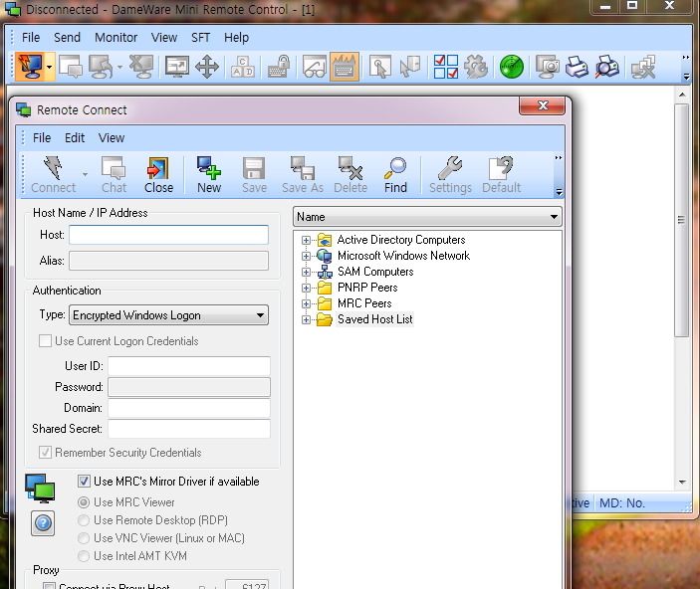Click the printer icon in main toolbar
The image size is (700, 589).
[577, 67]
